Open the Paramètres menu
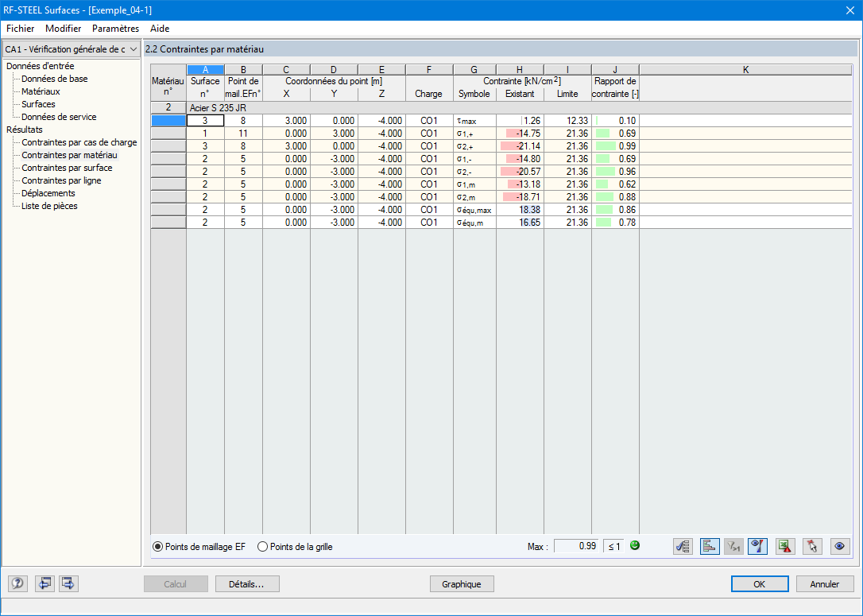Screen dimensions: 863x616 point(115,29)
